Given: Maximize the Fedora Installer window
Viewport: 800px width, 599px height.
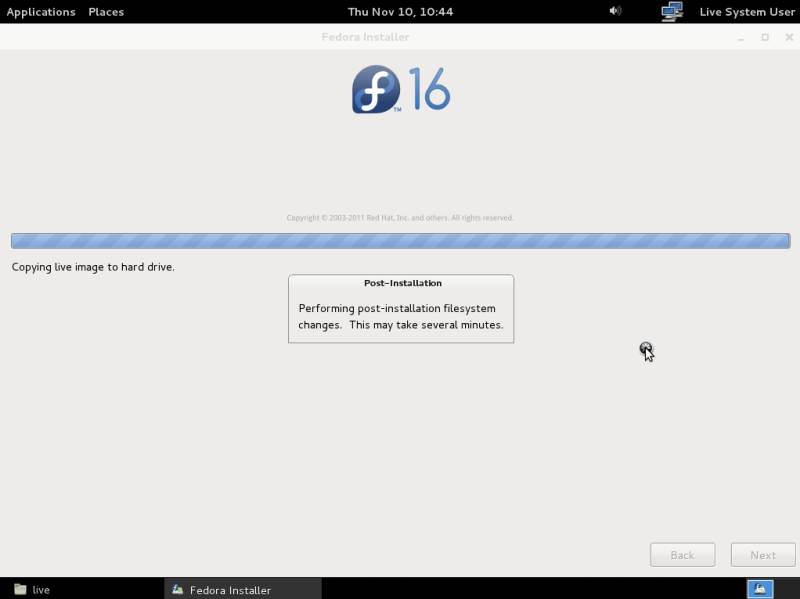Looking at the screenshot, I should coord(765,37).
